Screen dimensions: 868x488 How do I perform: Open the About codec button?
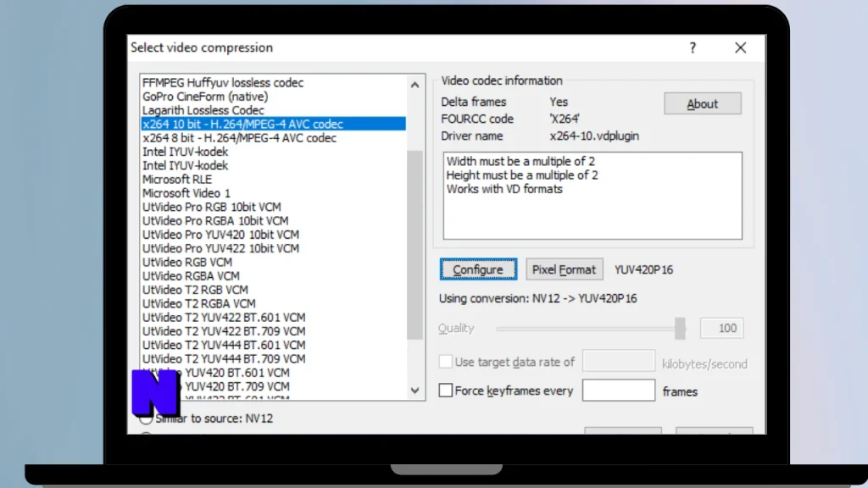coord(703,104)
